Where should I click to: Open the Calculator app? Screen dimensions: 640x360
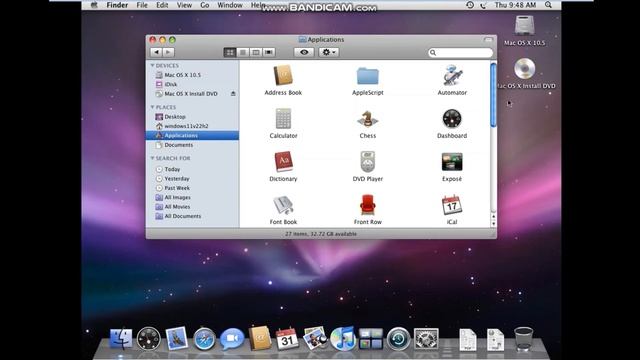pyautogui.click(x=283, y=119)
